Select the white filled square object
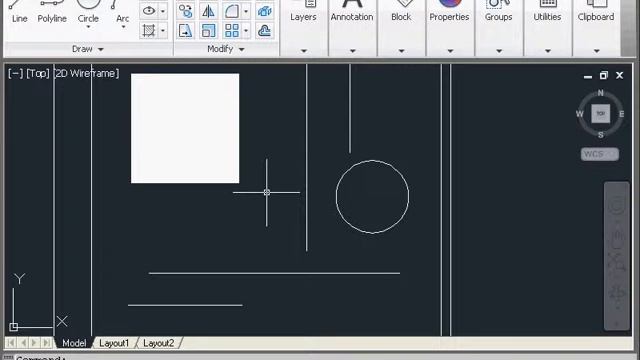The width and height of the screenshot is (640, 360). [185, 128]
